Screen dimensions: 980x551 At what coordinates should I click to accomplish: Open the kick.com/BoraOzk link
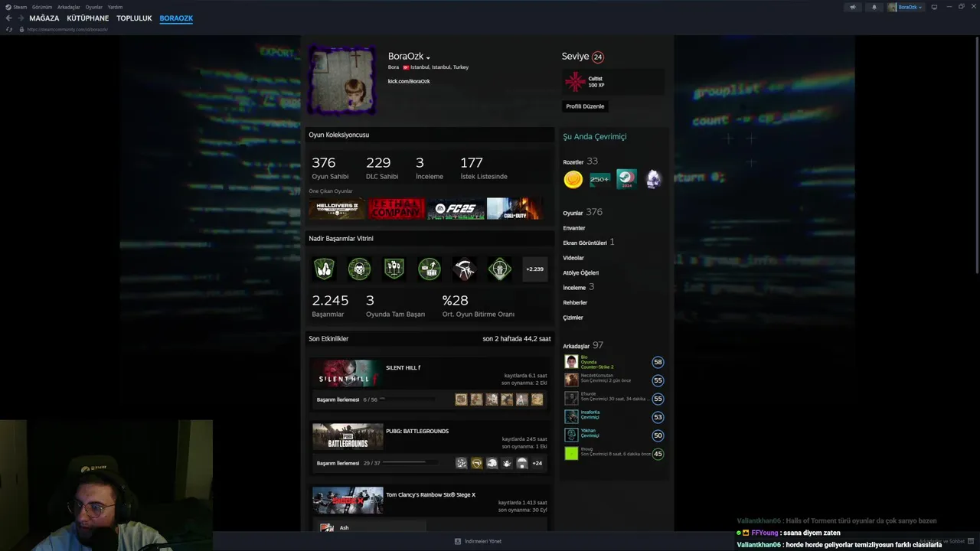(x=409, y=81)
